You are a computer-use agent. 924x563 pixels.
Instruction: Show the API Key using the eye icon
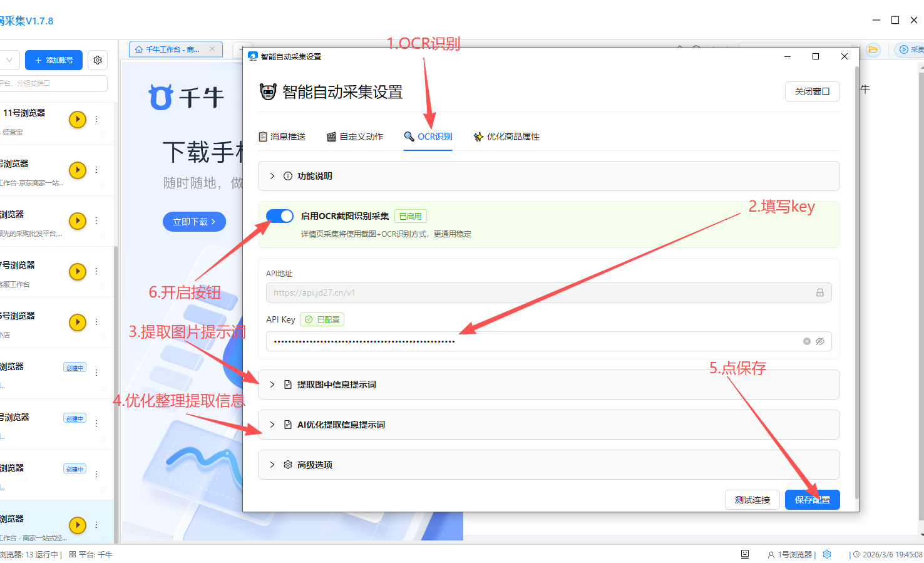[820, 341]
